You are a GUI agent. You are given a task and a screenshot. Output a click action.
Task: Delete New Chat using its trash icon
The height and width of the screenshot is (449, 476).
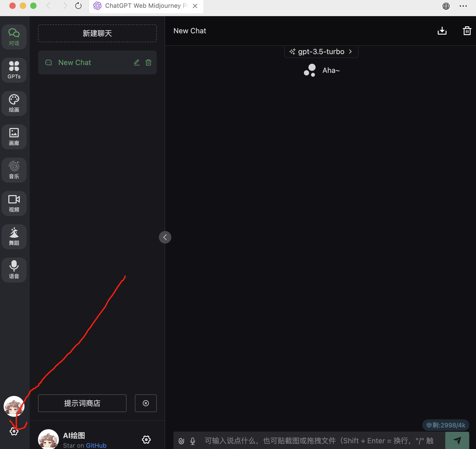(x=148, y=62)
